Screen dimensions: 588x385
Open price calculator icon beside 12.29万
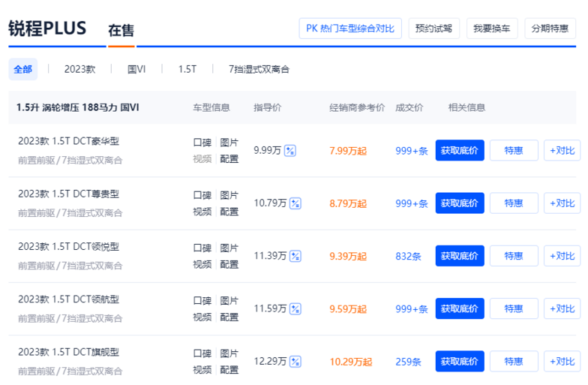(x=295, y=362)
